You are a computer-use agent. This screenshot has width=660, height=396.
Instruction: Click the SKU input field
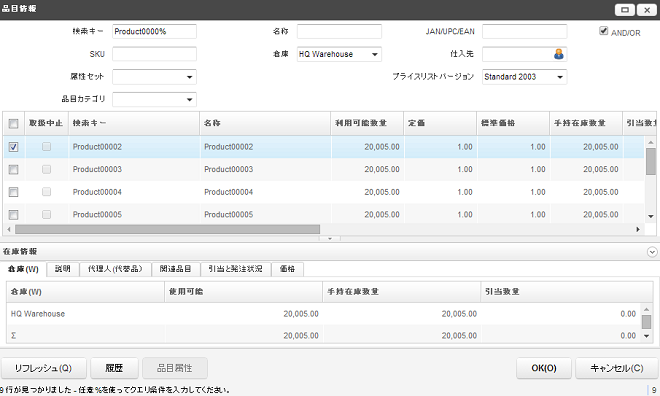(x=154, y=54)
